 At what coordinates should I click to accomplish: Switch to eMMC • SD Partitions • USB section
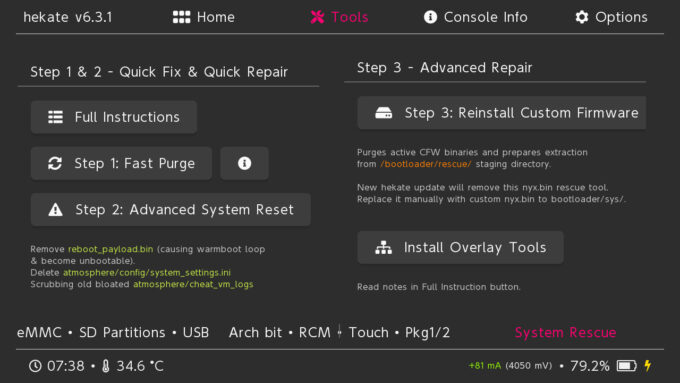(x=113, y=333)
